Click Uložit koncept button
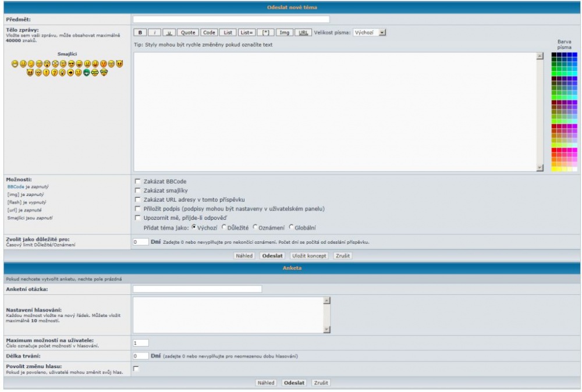Image resolution: width=582 pixels, height=392 pixels. (309, 256)
